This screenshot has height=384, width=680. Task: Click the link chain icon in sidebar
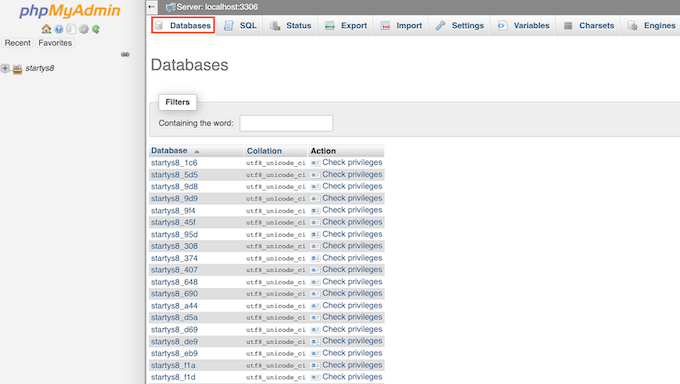(125, 55)
